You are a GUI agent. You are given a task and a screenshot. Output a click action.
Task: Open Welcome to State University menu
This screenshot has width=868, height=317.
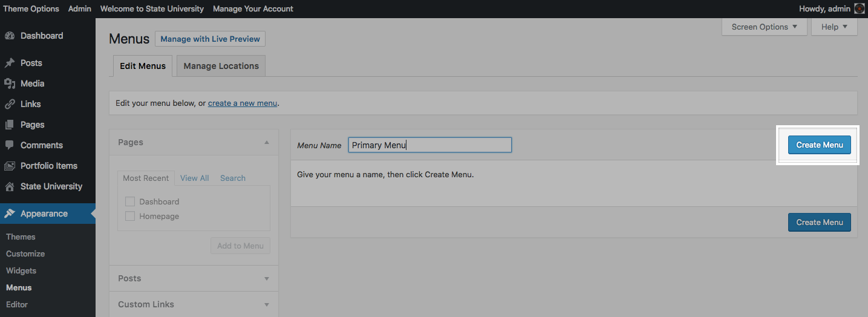[x=152, y=8]
